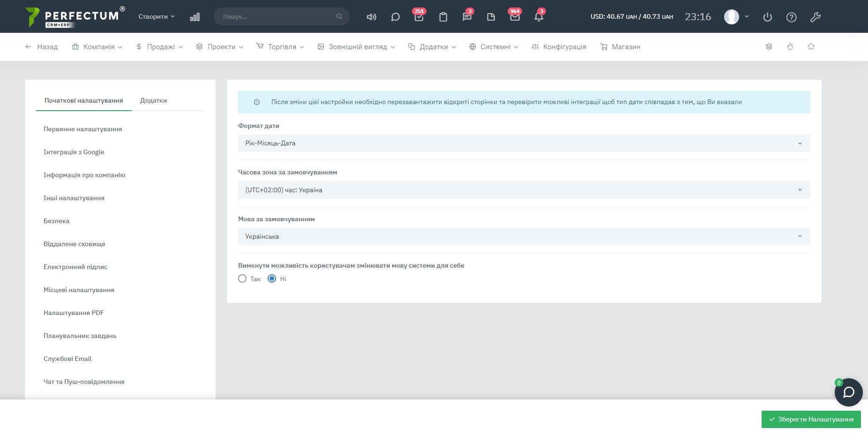The height and width of the screenshot is (436, 868).
Task: Click the megaphone announcements icon
Action: pyautogui.click(x=371, y=17)
